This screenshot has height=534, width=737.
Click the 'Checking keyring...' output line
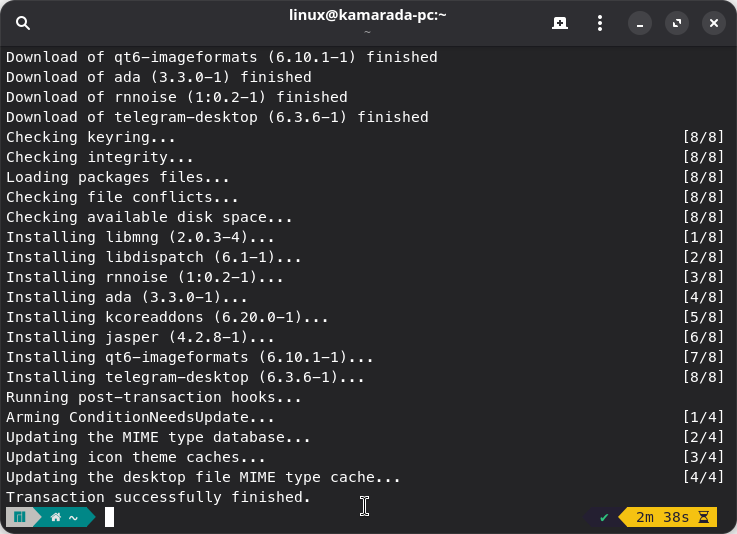click(91, 137)
